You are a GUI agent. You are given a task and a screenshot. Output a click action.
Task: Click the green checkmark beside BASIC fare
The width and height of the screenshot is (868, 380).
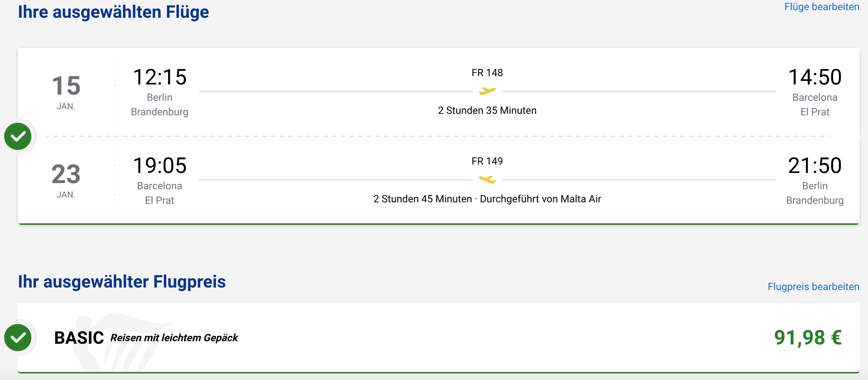tap(18, 338)
